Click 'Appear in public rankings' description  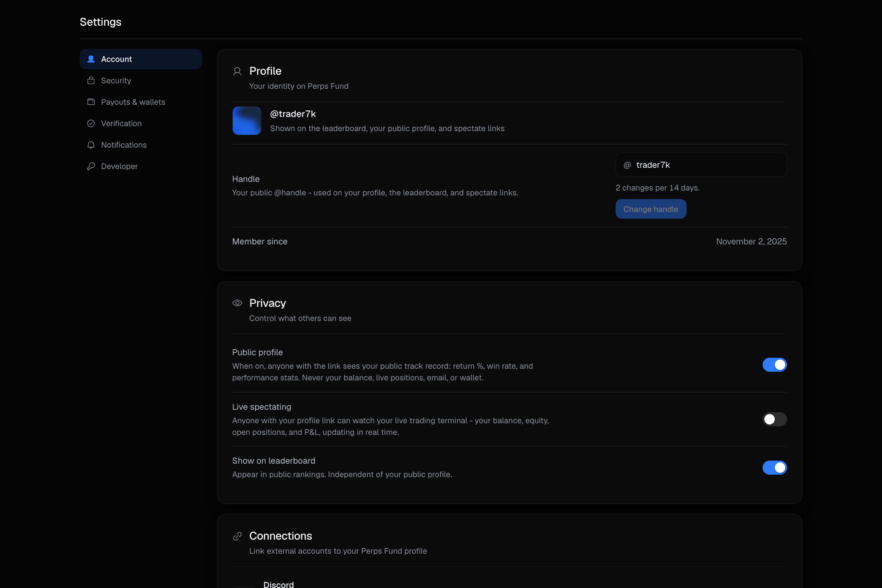point(342,475)
